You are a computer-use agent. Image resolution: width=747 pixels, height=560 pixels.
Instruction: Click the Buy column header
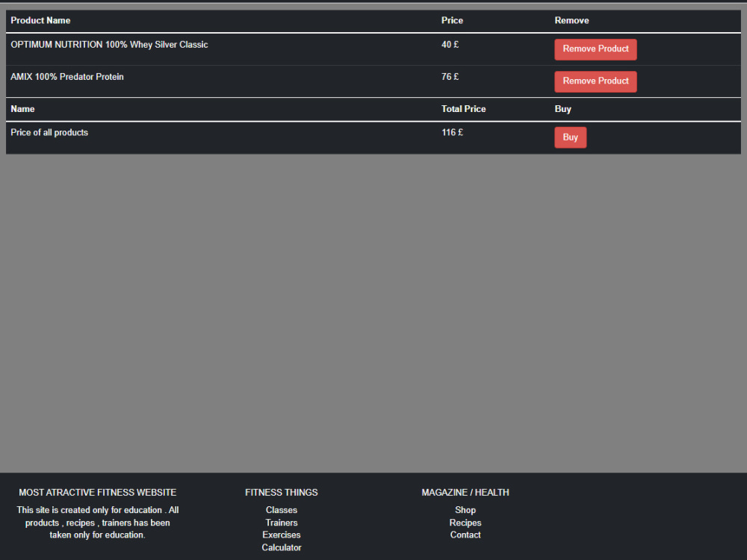[562, 109]
